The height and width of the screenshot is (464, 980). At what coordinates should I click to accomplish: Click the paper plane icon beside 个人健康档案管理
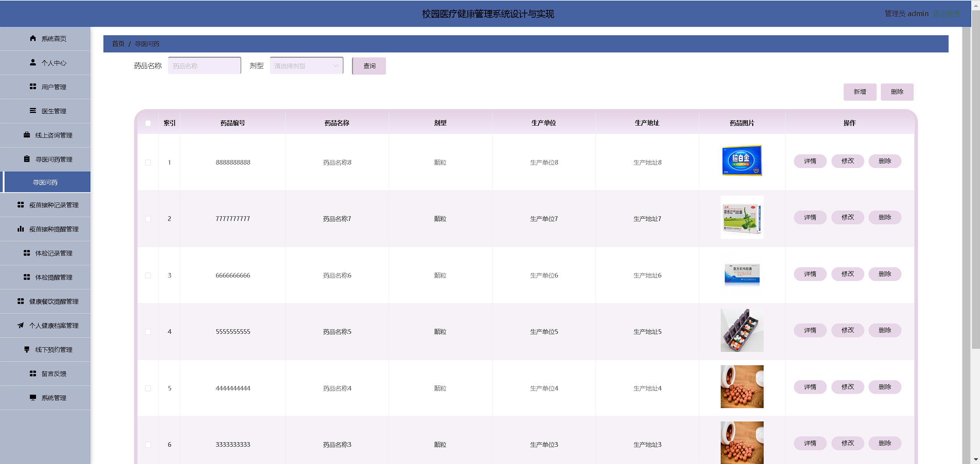tap(21, 325)
